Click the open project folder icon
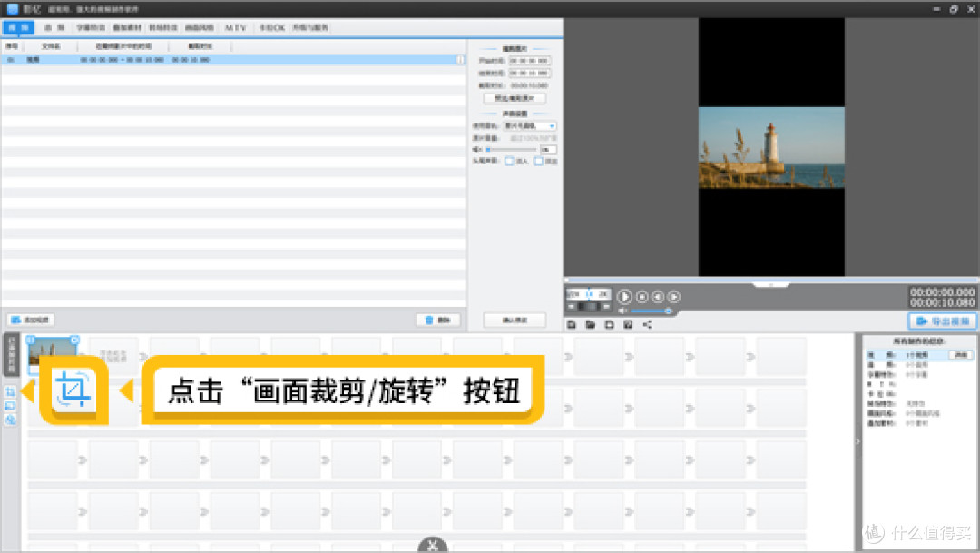The image size is (980, 553). click(x=590, y=324)
